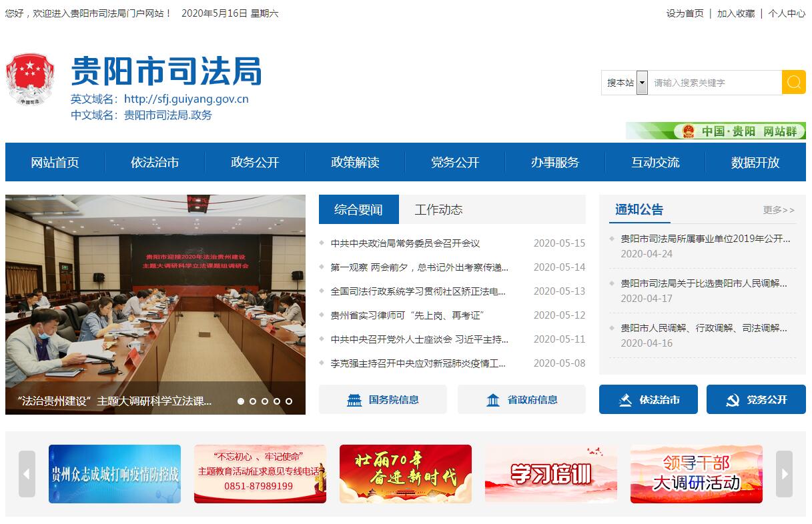Click the notice date 2020-04-24

pyautogui.click(x=647, y=253)
